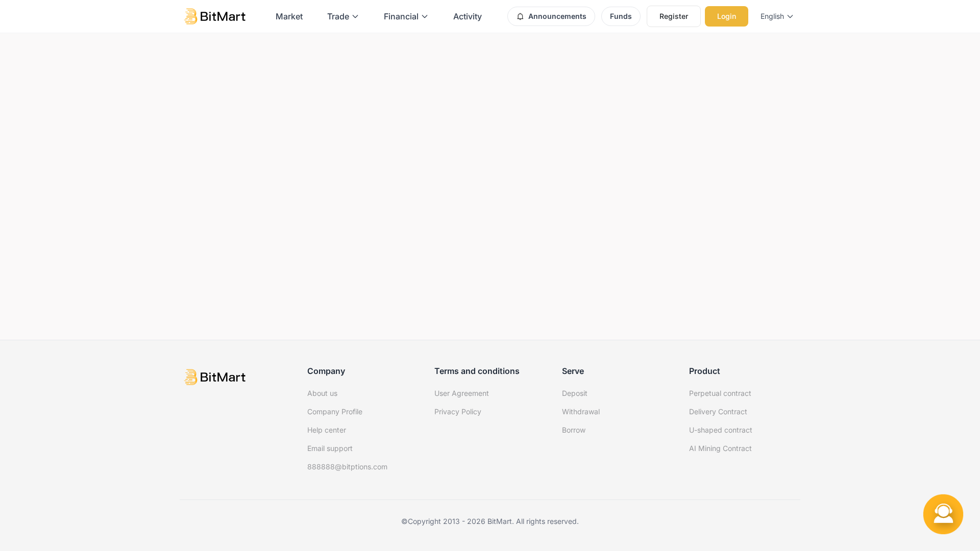This screenshot has height=551, width=980.
Task: Go to the Activity page
Action: pos(468,16)
